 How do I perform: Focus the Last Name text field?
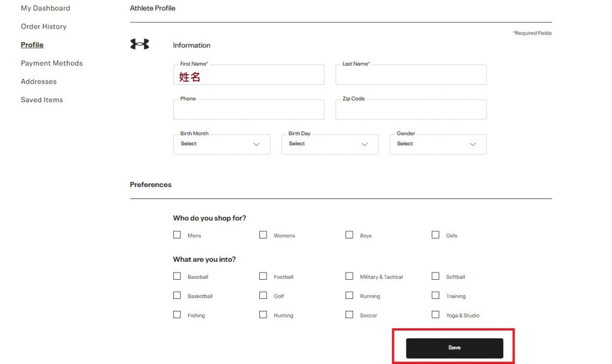tap(411, 75)
